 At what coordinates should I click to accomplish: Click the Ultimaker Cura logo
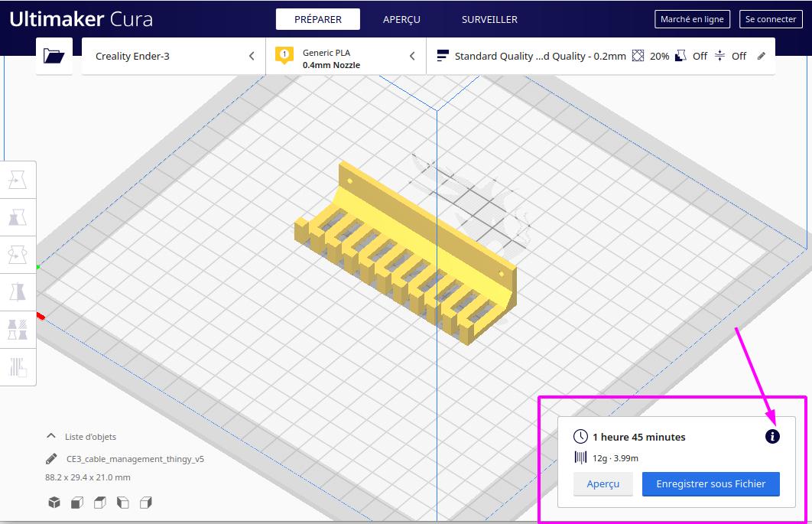(x=81, y=19)
